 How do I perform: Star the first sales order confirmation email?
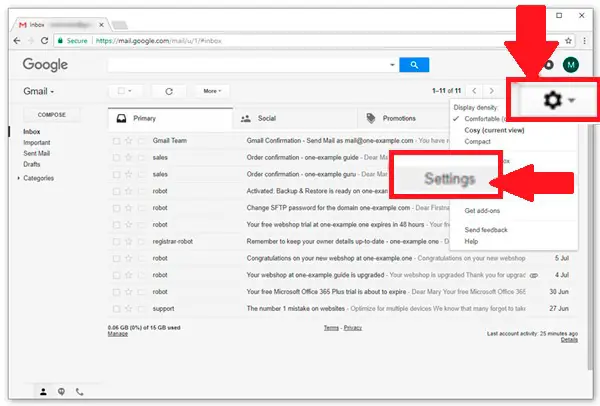tap(129, 157)
